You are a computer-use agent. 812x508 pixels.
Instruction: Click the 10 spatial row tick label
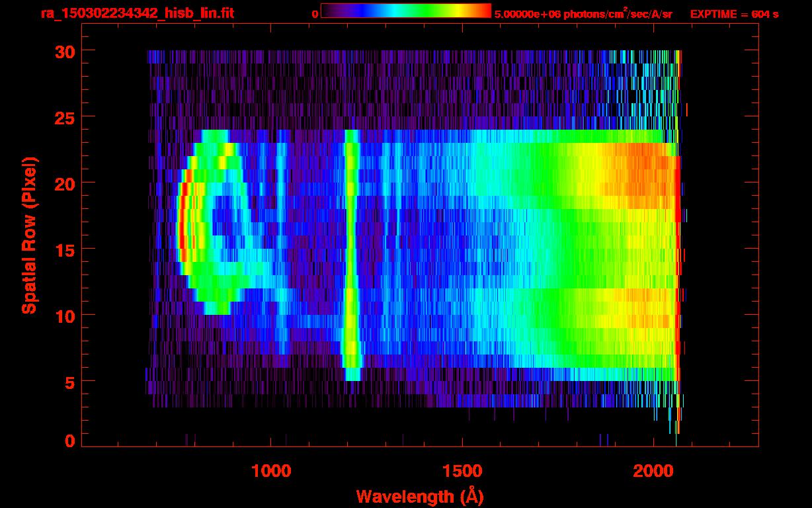pos(64,316)
